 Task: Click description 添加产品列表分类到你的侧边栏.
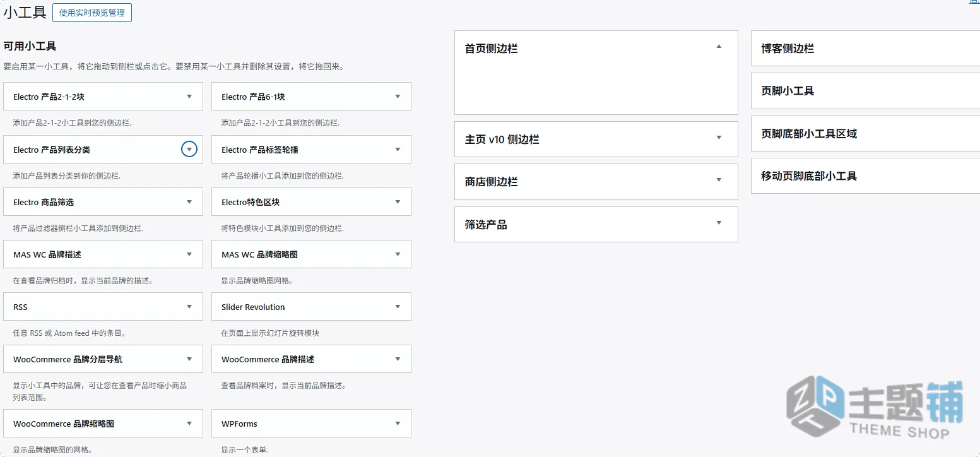(x=66, y=175)
